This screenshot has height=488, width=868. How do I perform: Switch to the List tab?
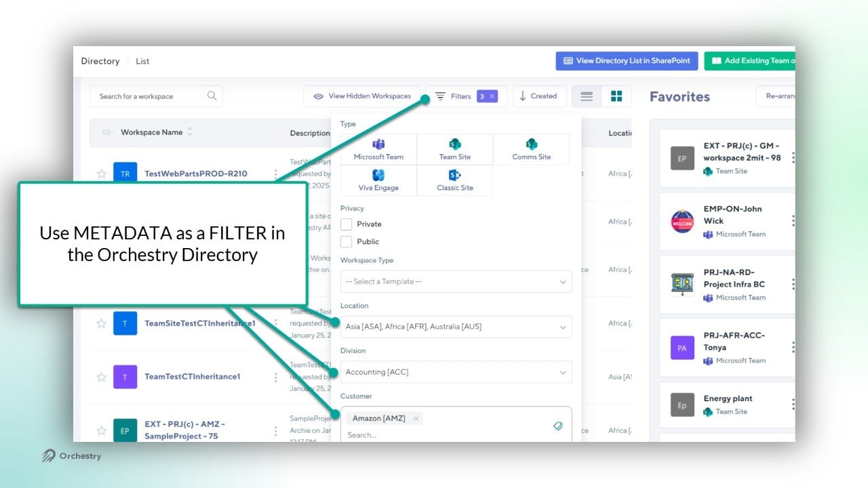142,61
